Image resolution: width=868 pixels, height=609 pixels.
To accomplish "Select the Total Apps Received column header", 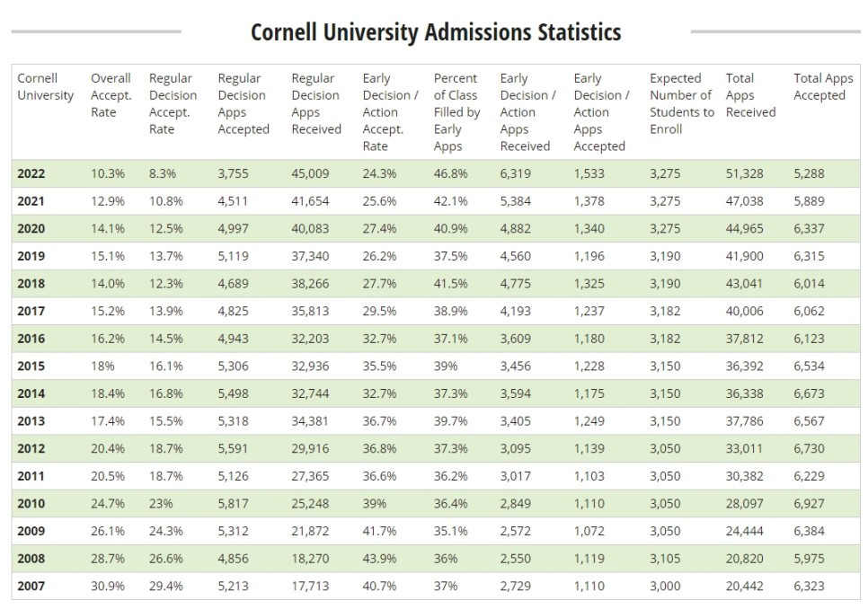I will (x=750, y=95).
